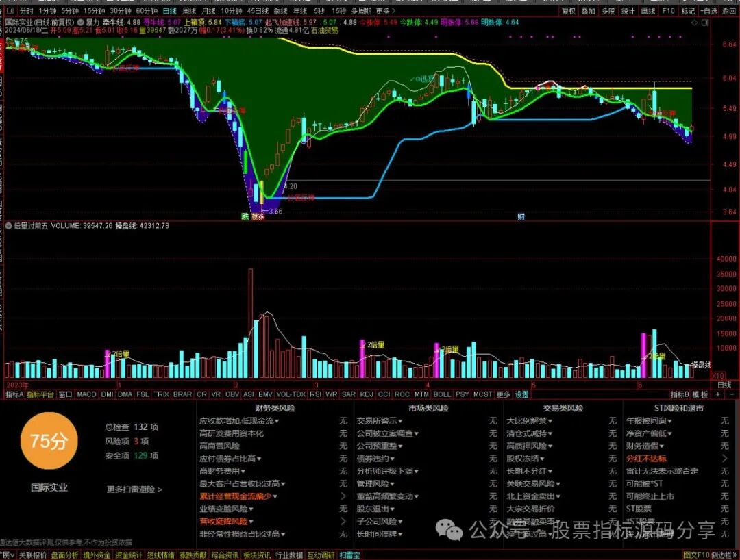
Task: Click the 财 marker on the price chart
Action: (x=521, y=216)
